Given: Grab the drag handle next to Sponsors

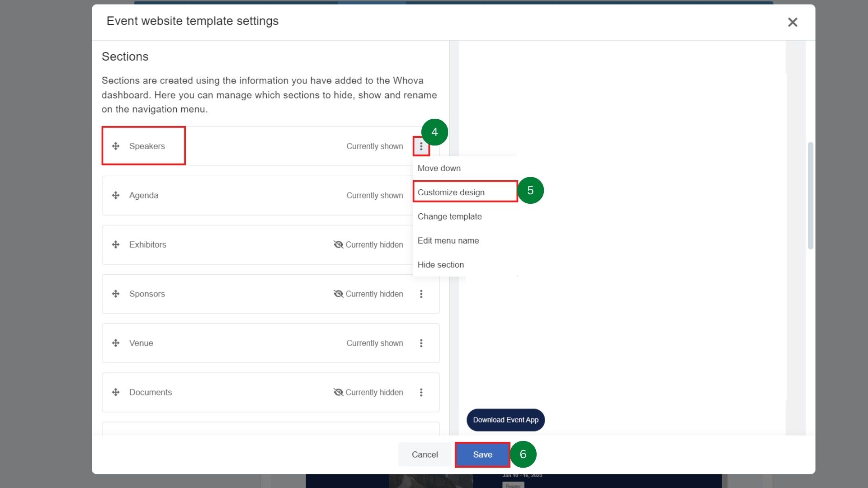Looking at the screenshot, I should (x=116, y=294).
